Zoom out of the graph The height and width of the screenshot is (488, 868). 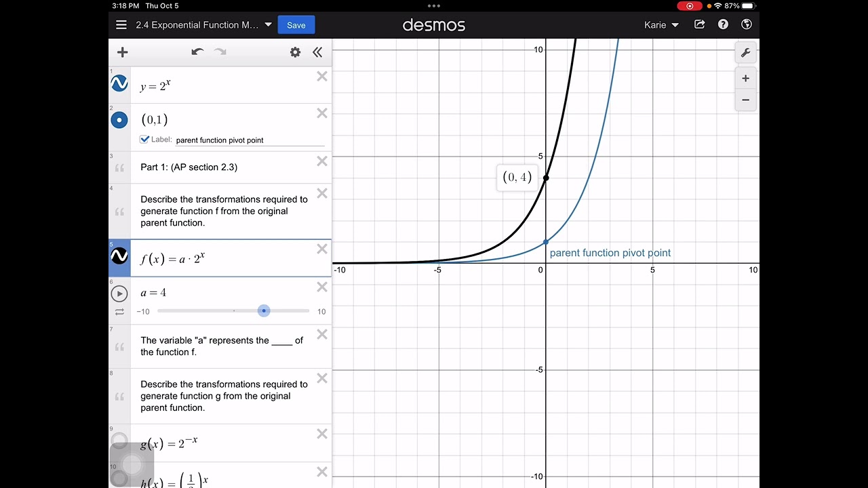(x=745, y=100)
